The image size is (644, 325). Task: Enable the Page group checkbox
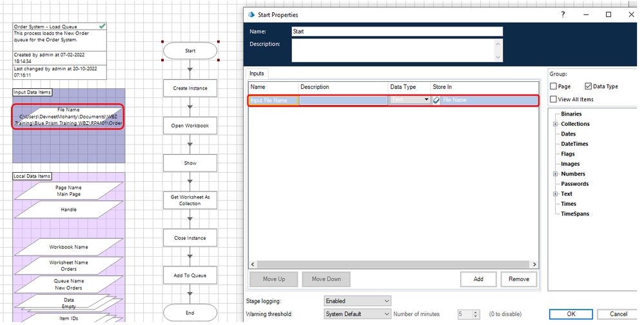click(x=554, y=86)
